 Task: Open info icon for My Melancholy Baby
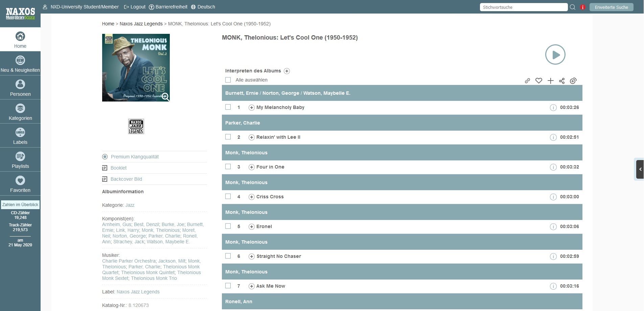coord(553,108)
